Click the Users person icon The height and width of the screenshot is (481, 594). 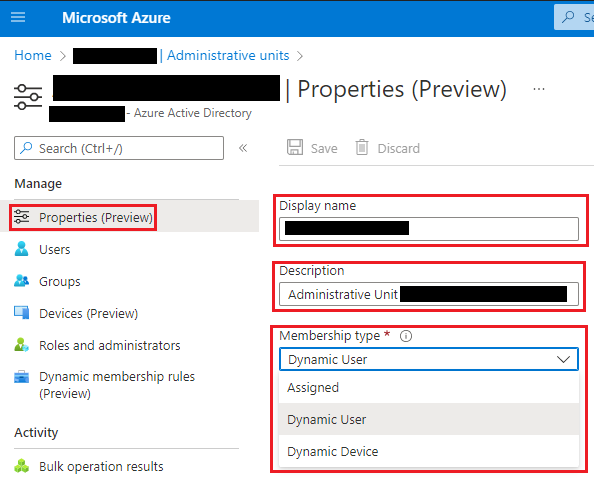click(x=22, y=249)
